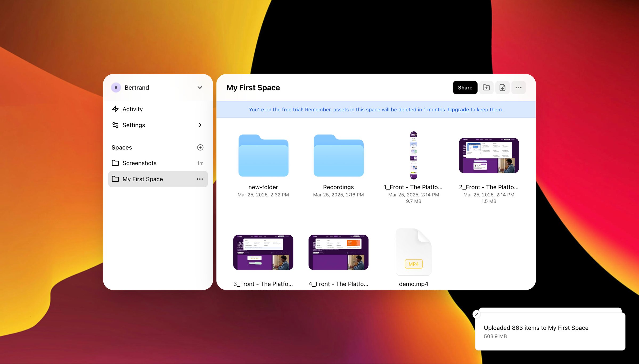639x364 pixels.
Task: Select the 3_Front screenshot thumbnail
Action: tap(263, 252)
